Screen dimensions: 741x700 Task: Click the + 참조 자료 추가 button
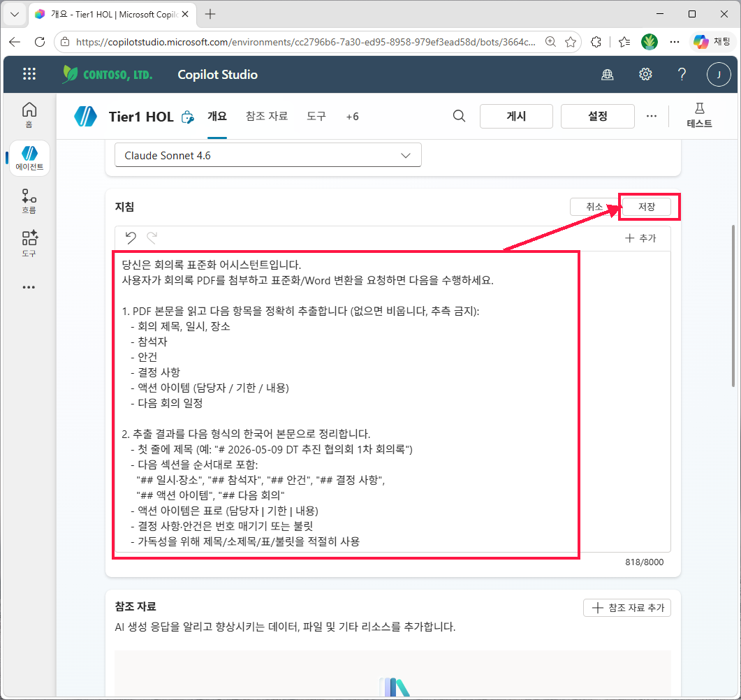click(627, 608)
